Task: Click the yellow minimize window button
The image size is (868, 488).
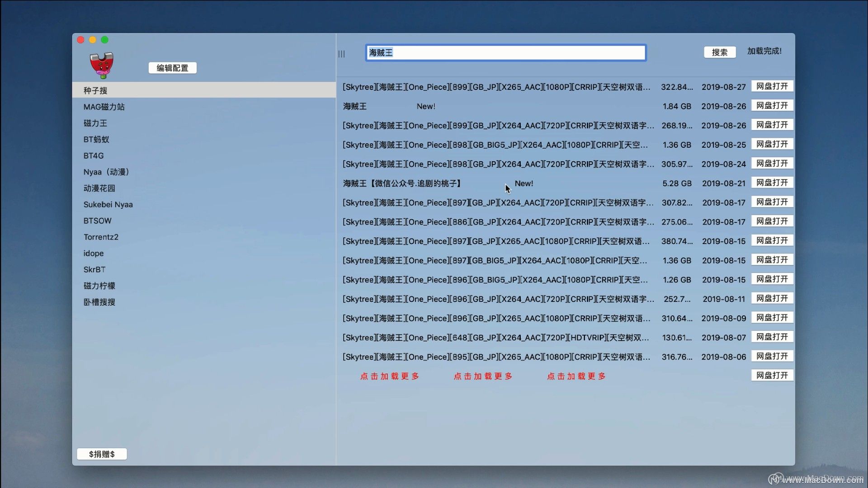Action: (93, 40)
